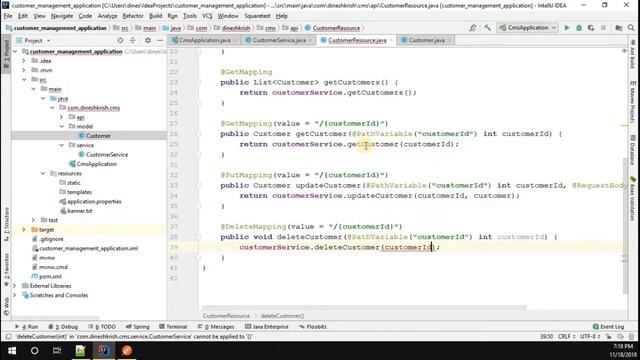
Task: Open the Debug tool window
Action: pyautogui.click(x=63, y=327)
